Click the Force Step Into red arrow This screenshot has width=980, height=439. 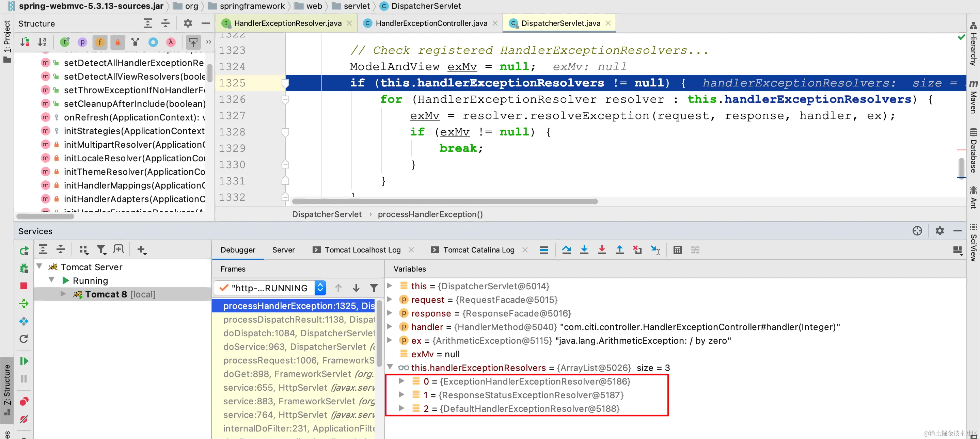pyautogui.click(x=601, y=250)
